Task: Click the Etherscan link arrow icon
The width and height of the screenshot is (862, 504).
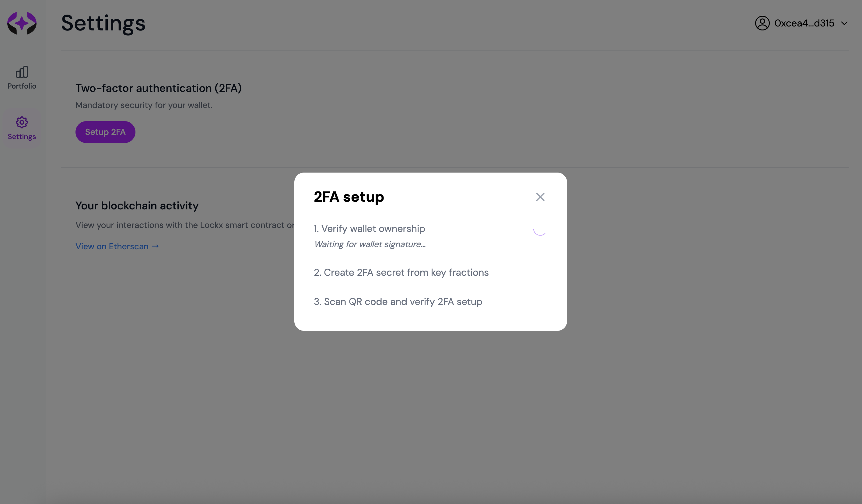Action: coord(155,246)
